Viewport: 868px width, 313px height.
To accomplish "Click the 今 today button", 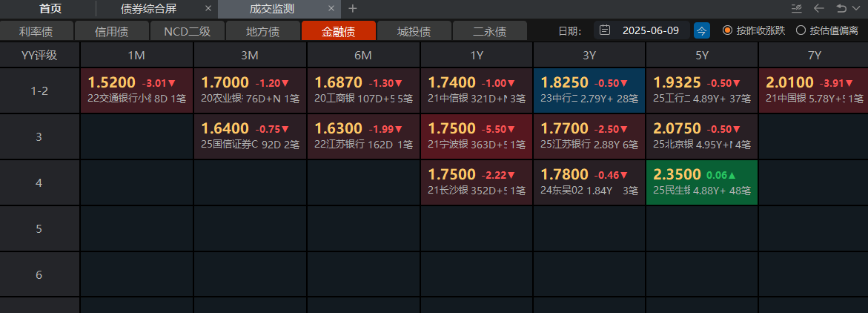I will pos(702,30).
